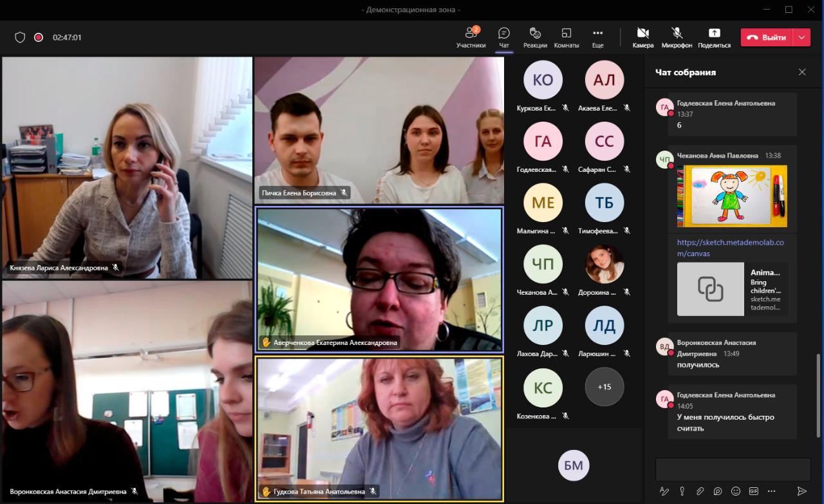Open more chat compose options ellipsis
The width and height of the screenshot is (824, 504).
point(771,491)
